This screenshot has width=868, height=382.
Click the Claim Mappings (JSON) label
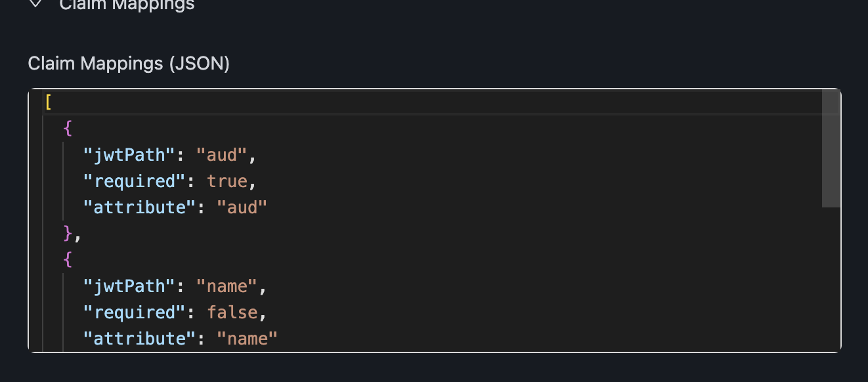(x=129, y=64)
